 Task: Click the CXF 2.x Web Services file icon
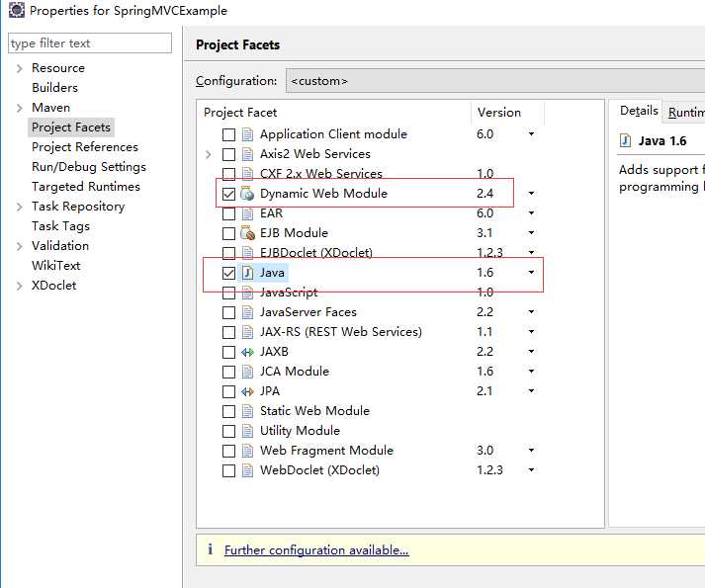click(x=247, y=173)
